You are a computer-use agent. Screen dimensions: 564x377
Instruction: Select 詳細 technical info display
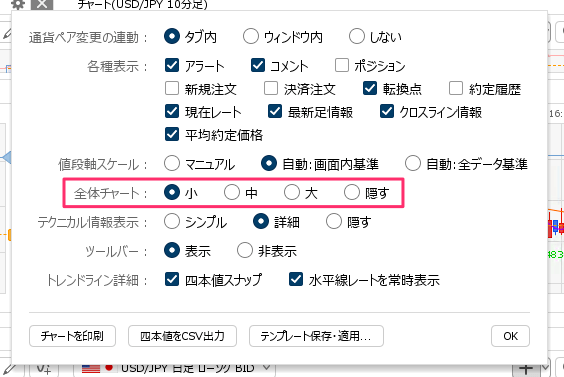261,221
